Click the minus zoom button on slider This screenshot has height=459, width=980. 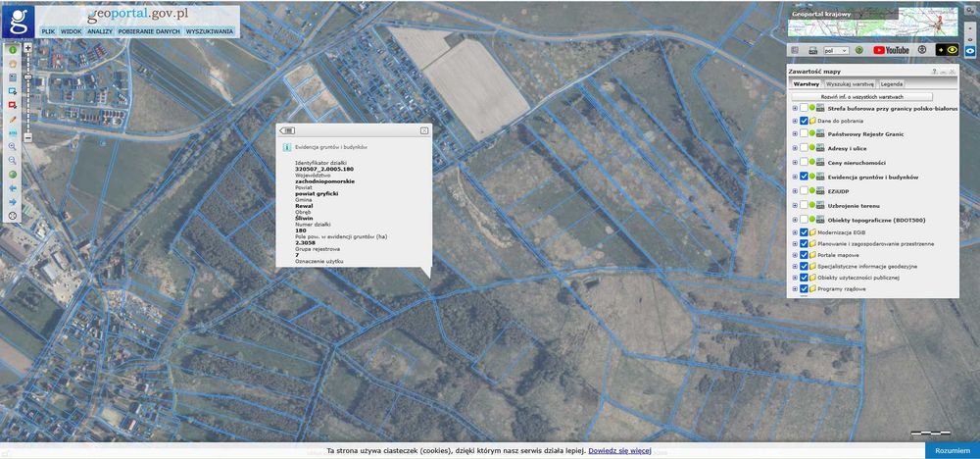click(x=28, y=137)
